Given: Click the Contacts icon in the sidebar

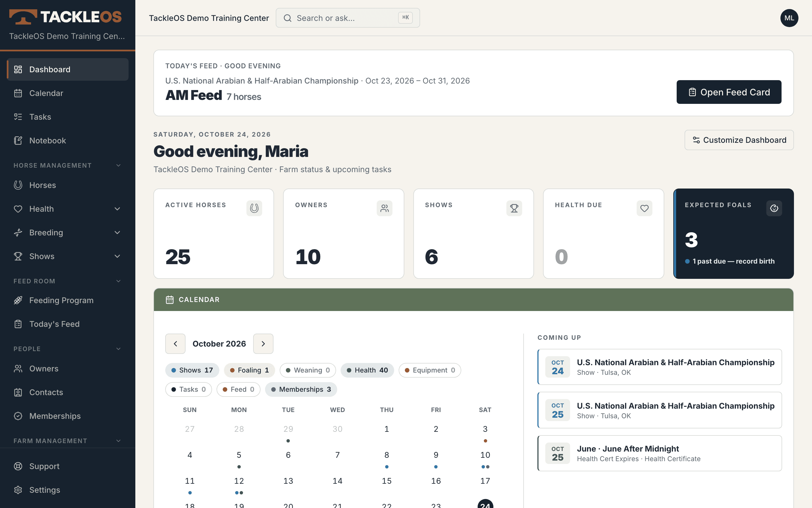Looking at the screenshot, I should click(x=18, y=392).
